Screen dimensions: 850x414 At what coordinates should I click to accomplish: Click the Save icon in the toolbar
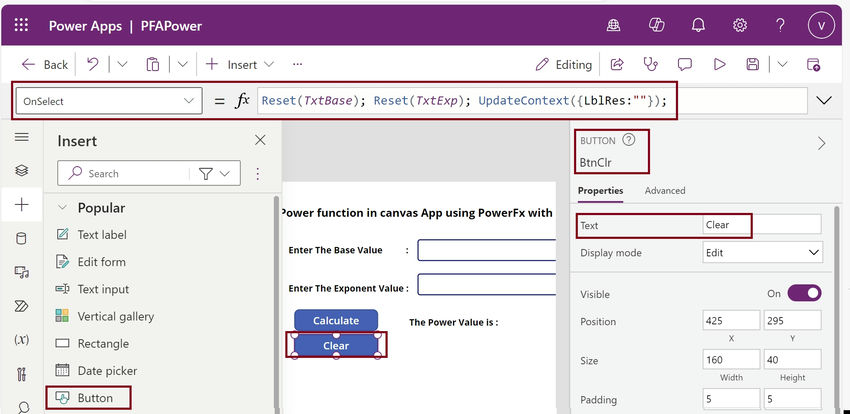tap(752, 64)
